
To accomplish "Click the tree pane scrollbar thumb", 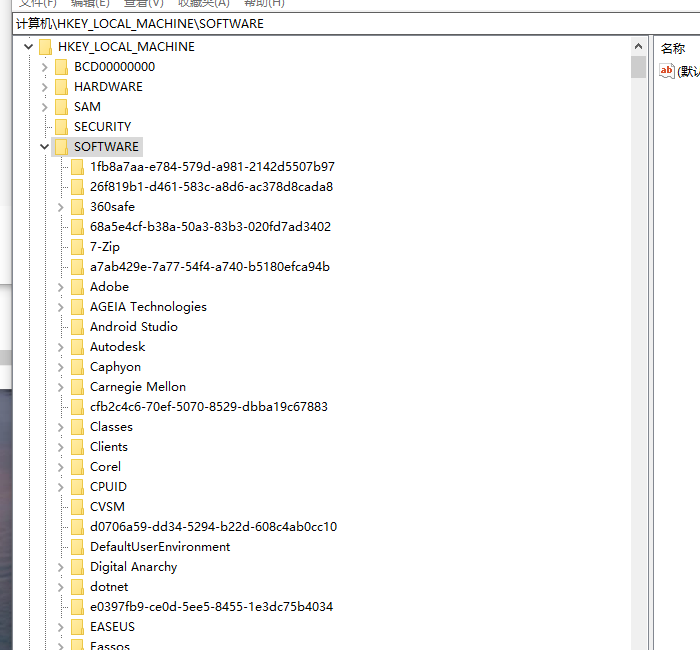I will click(x=638, y=67).
